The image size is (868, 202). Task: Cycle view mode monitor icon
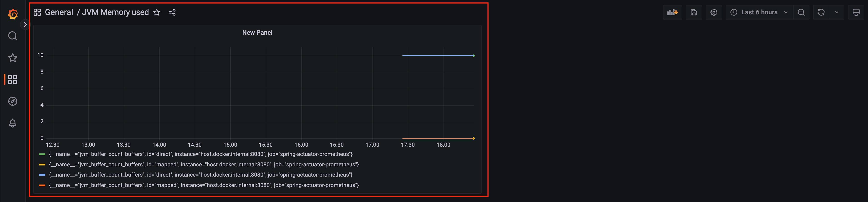click(856, 12)
